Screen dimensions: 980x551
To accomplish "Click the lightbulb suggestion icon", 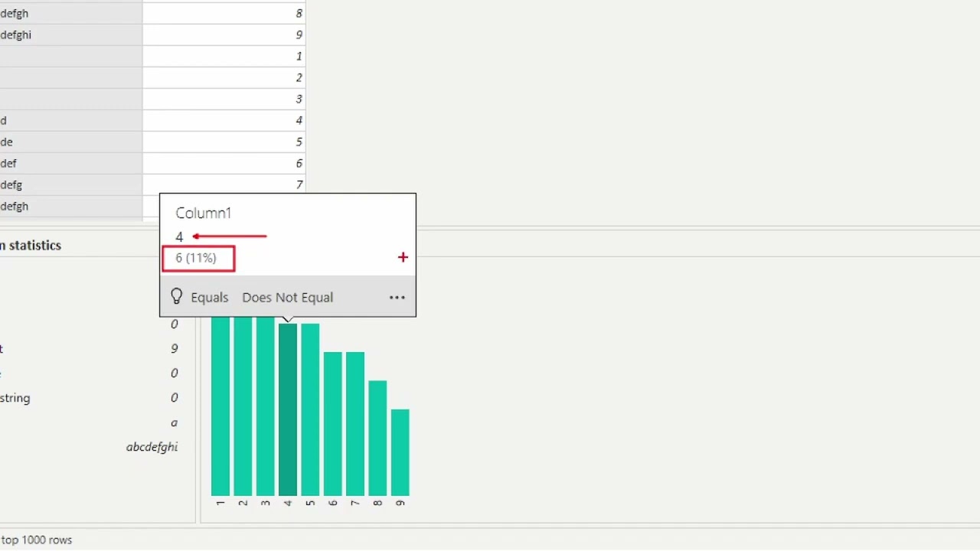I will (176, 297).
